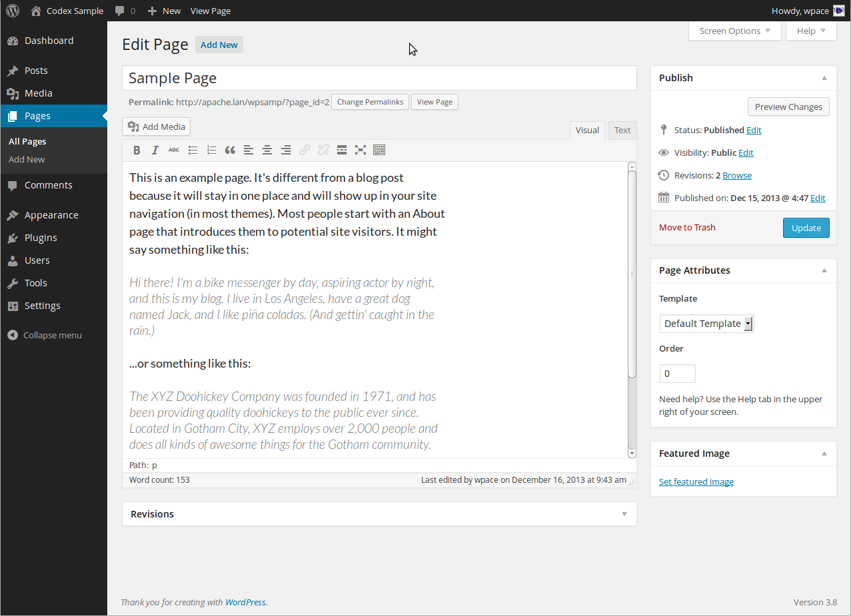The height and width of the screenshot is (616, 851).
Task: Insert the More tag
Action: 342,151
